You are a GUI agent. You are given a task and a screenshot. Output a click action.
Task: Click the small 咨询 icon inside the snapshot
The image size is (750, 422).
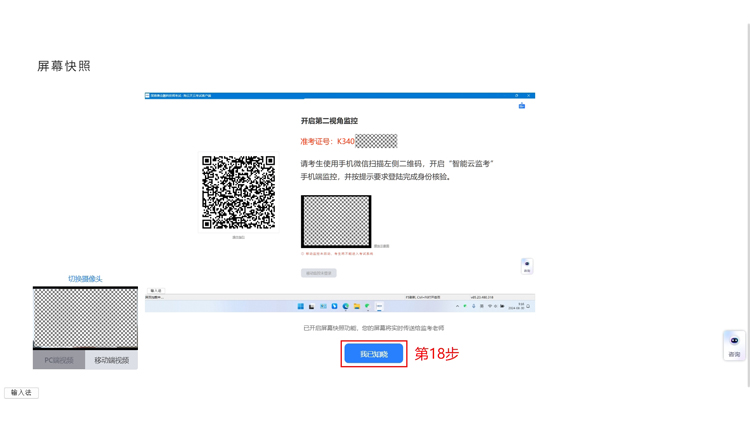click(x=527, y=266)
